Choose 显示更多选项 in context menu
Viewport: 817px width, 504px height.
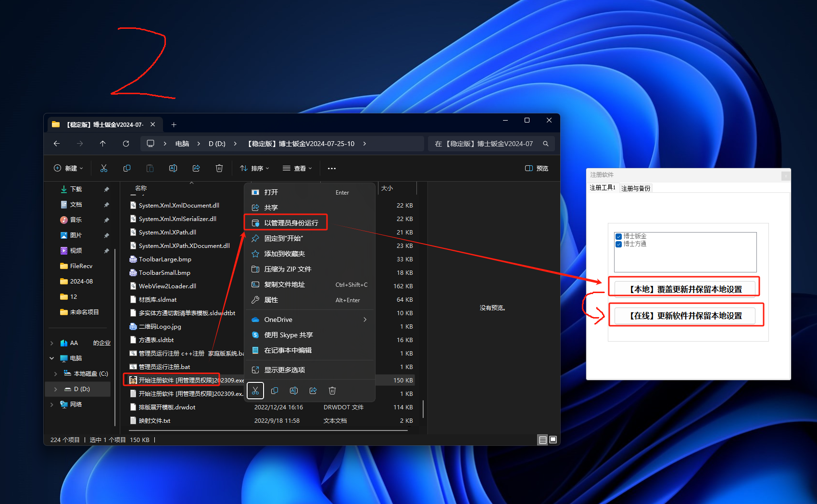tap(309, 370)
